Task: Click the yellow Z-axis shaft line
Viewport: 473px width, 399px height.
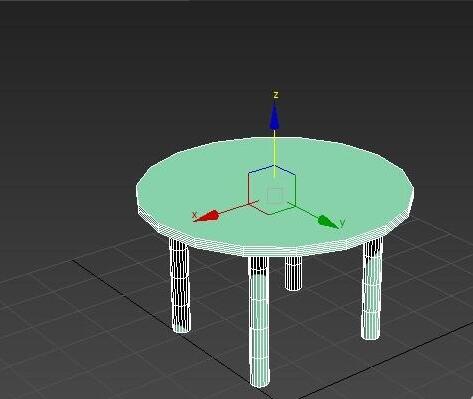Action: pyautogui.click(x=274, y=153)
